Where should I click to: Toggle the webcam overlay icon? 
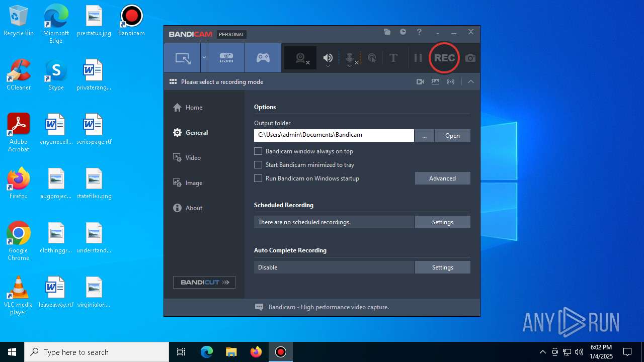[x=301, y=58]
